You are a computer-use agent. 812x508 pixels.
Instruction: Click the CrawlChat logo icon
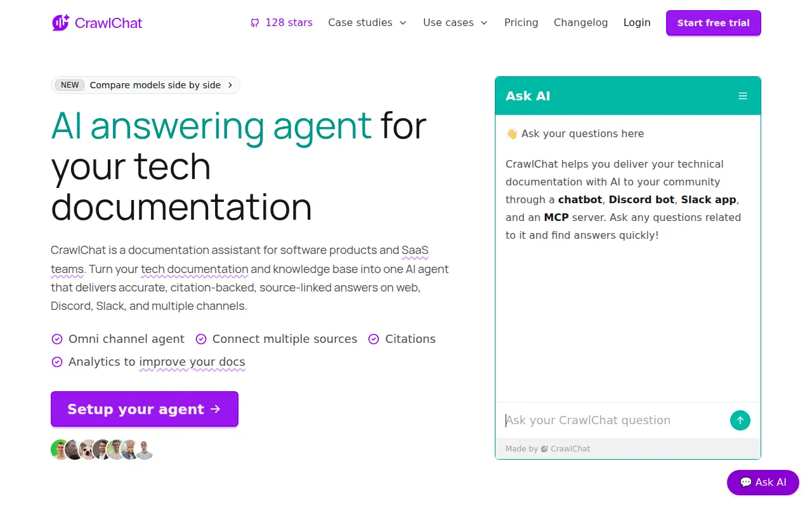coord(60,23)
